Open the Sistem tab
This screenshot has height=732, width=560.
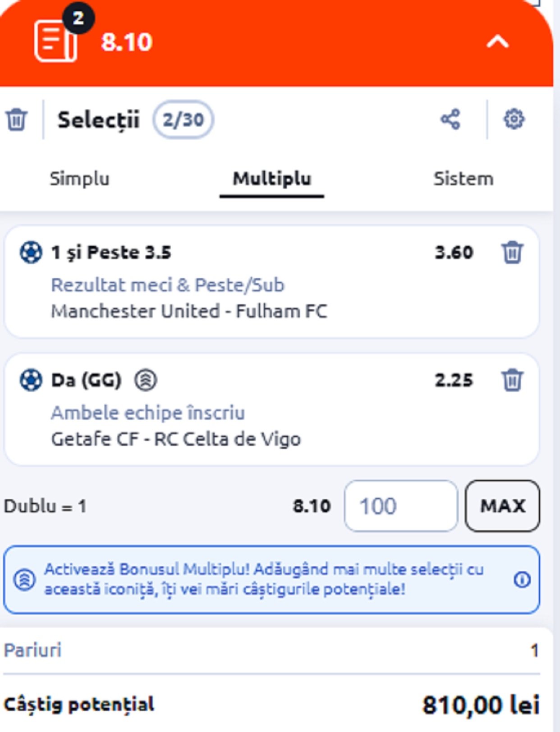[x=464, y=179]
